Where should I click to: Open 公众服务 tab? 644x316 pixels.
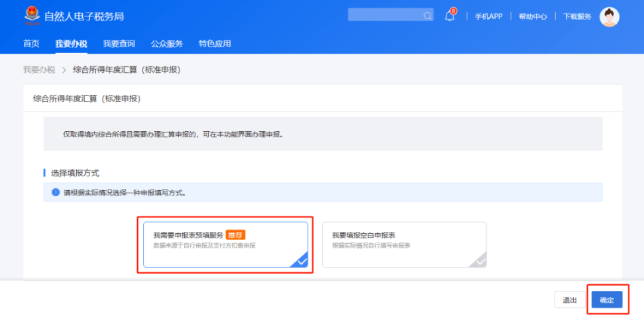click(x=166, y=44)
